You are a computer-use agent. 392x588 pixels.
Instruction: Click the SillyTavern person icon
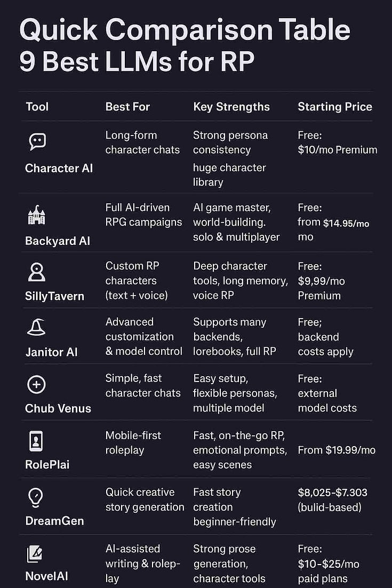coord(36,272)
